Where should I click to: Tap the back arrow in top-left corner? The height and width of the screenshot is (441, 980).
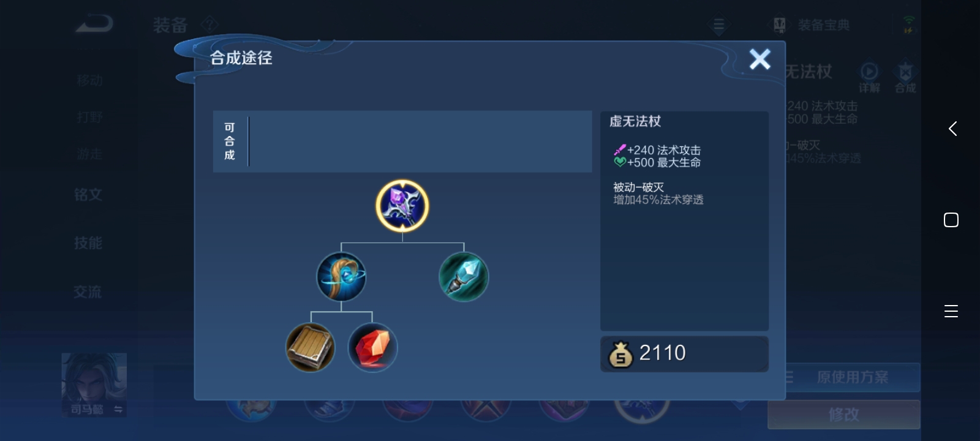pos(94,24)
